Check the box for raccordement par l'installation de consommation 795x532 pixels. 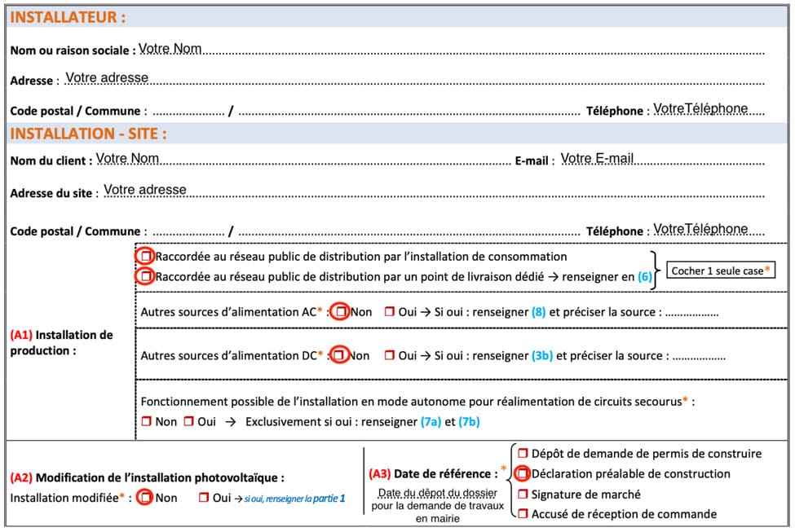(x=148, y=257)
